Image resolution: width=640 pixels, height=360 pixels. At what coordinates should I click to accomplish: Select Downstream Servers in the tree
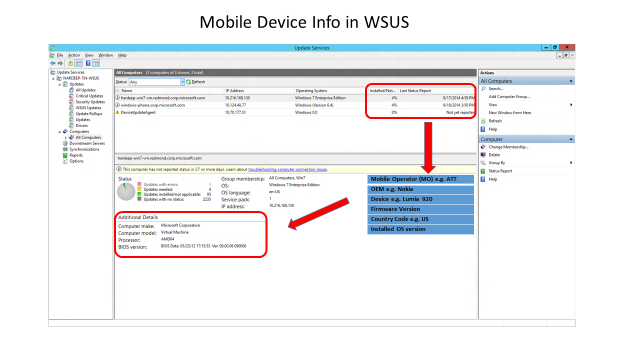pos(87,143)
